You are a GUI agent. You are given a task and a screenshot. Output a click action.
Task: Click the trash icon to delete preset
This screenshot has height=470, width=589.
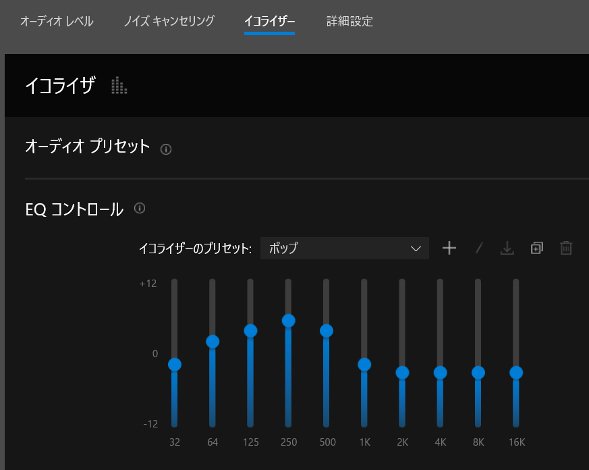(x=566, y=248)
